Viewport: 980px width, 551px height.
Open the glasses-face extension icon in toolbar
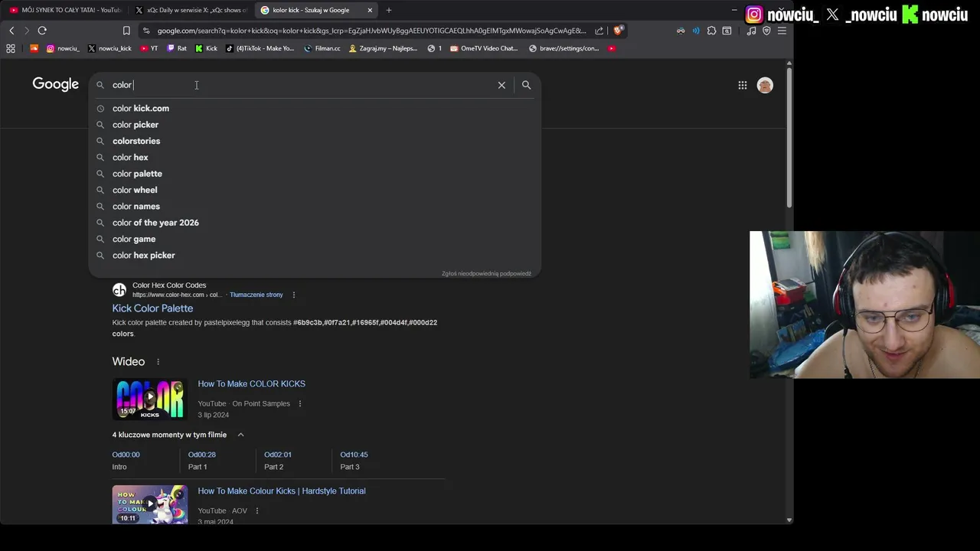point(681,31)
